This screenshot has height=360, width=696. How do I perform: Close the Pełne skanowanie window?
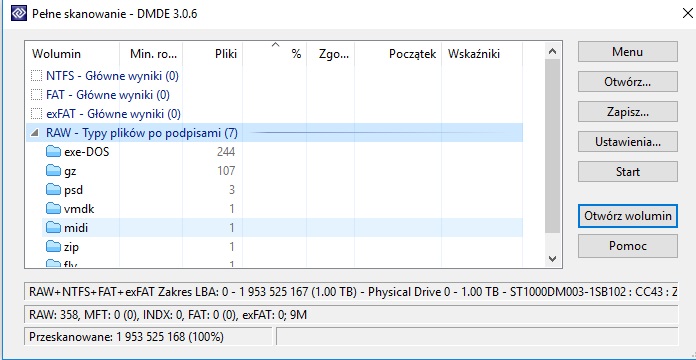687,13
